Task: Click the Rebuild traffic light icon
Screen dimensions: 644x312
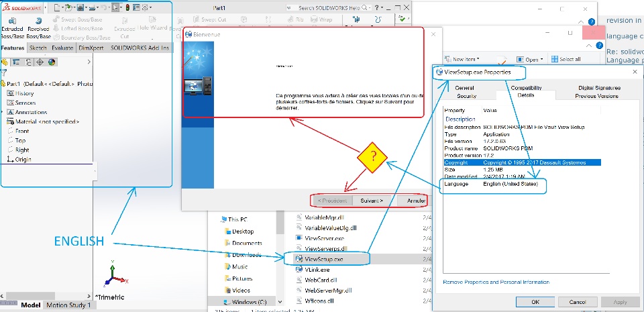Action: pos(127,7)
